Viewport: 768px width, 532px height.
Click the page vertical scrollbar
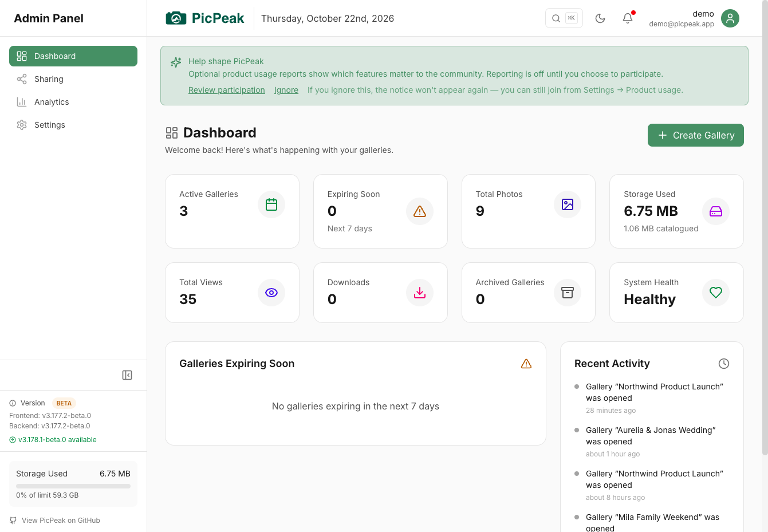[765, 229]
